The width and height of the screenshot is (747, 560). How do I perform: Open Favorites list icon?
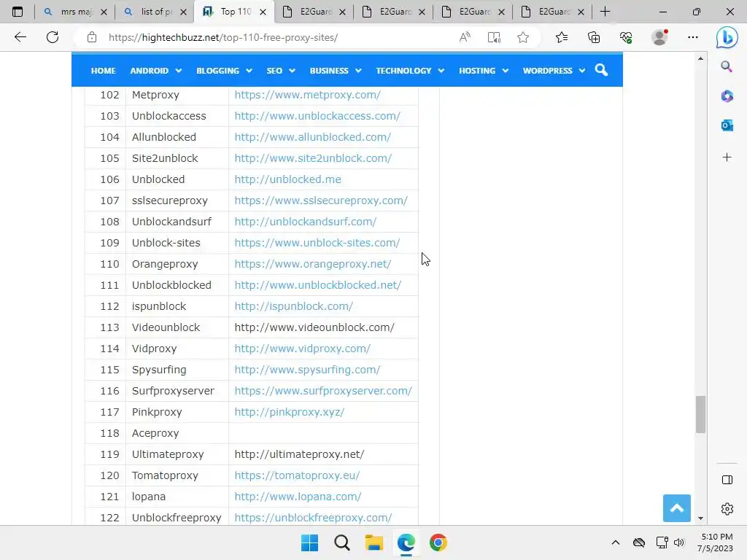(562, 37)
